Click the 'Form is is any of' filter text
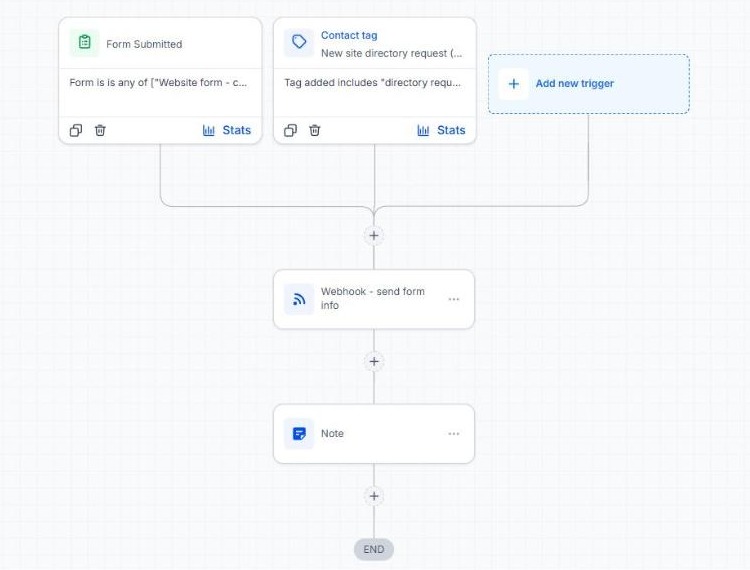Image resolution: width=750 pixels, height=570 pixels. point(158,82)
